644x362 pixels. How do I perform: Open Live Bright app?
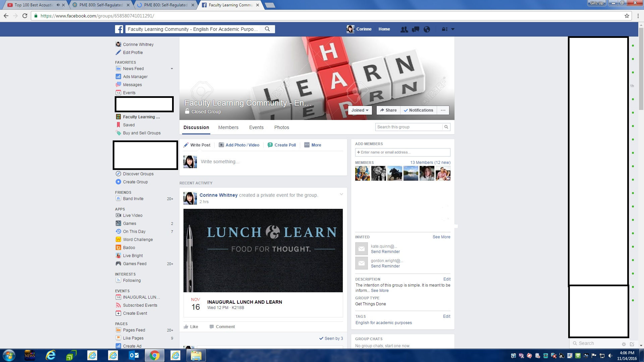132,256
